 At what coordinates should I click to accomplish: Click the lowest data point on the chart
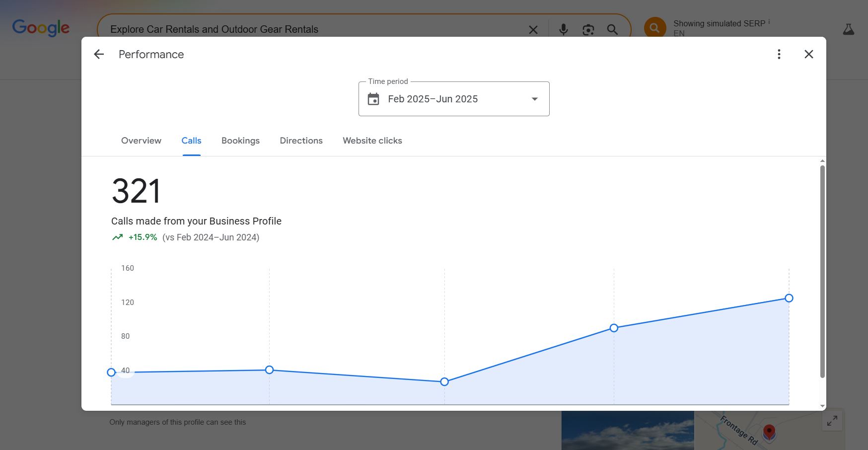click(x=444, y=381)
